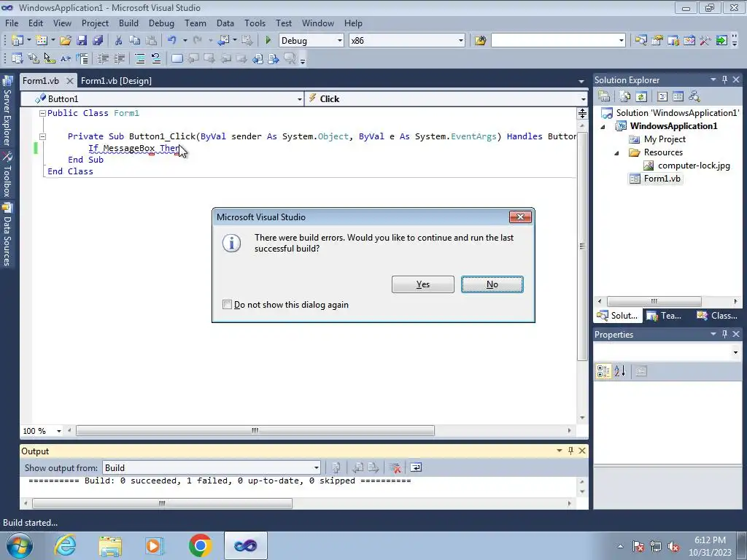Click the Solution Explorer horizontal scrollbar

click(x=654, y=301)
